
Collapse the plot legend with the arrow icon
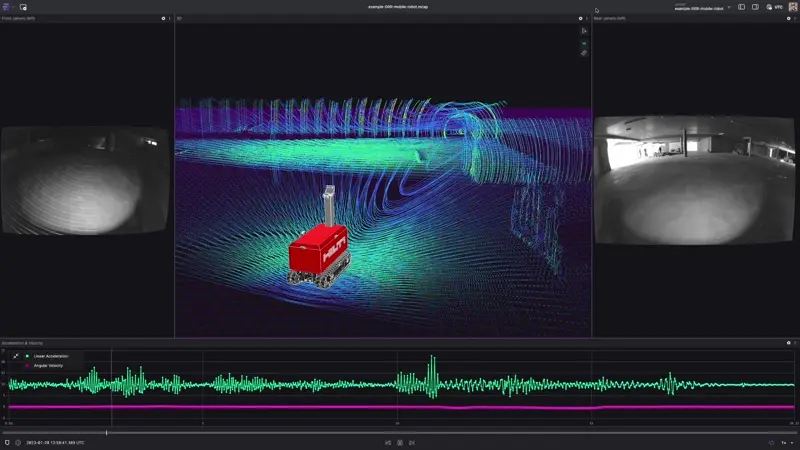click(x=16, y=356)
